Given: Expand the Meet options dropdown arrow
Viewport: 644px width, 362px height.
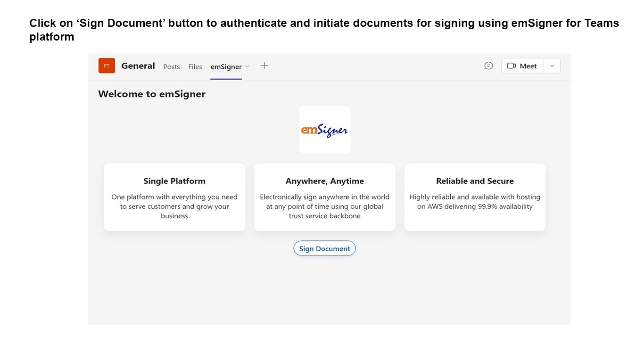Looking at the screenshot, I should tap(552, 66).
